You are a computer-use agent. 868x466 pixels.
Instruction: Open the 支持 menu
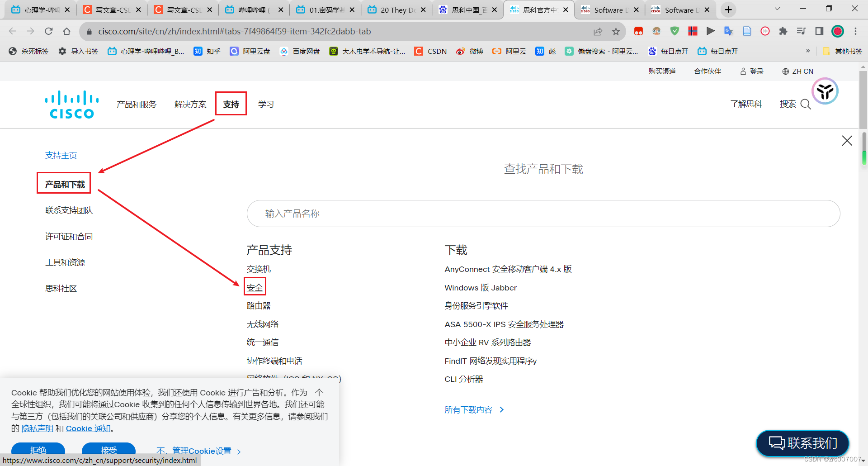pos(231,105)
